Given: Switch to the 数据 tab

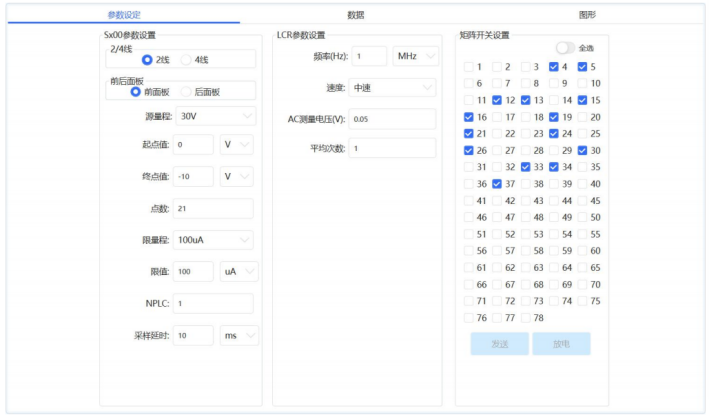Looking at the screenshot, I should (355, 15).
